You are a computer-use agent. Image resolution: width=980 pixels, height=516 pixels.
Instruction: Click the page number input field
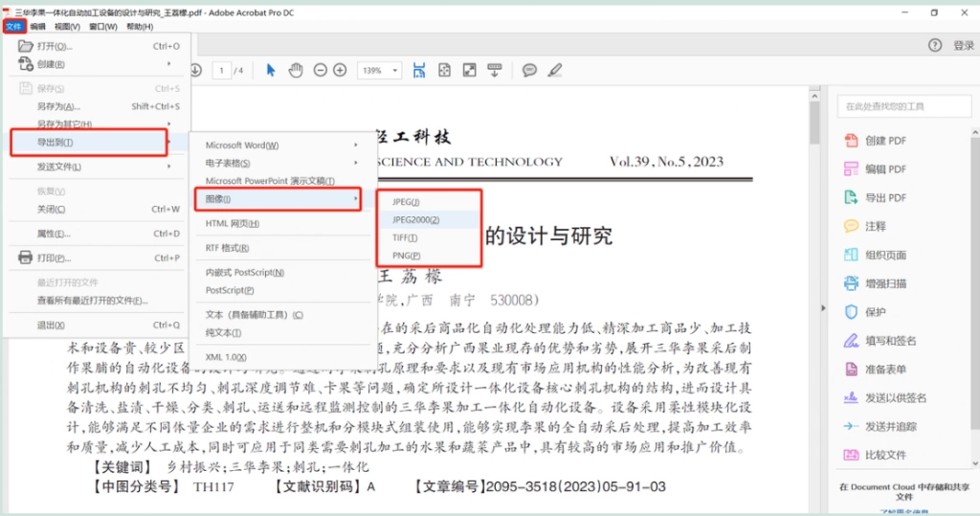(x=221, y=71)
